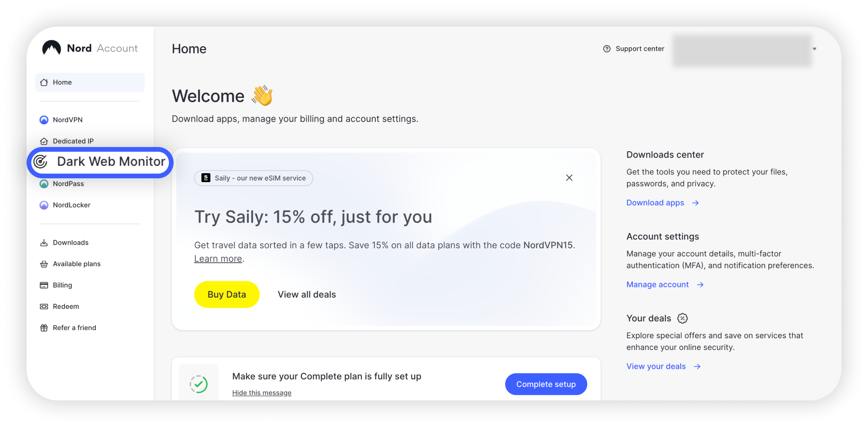868x427 pixels.
Task: Open the NordVPN sidebar item
Action: pos(67,120)
